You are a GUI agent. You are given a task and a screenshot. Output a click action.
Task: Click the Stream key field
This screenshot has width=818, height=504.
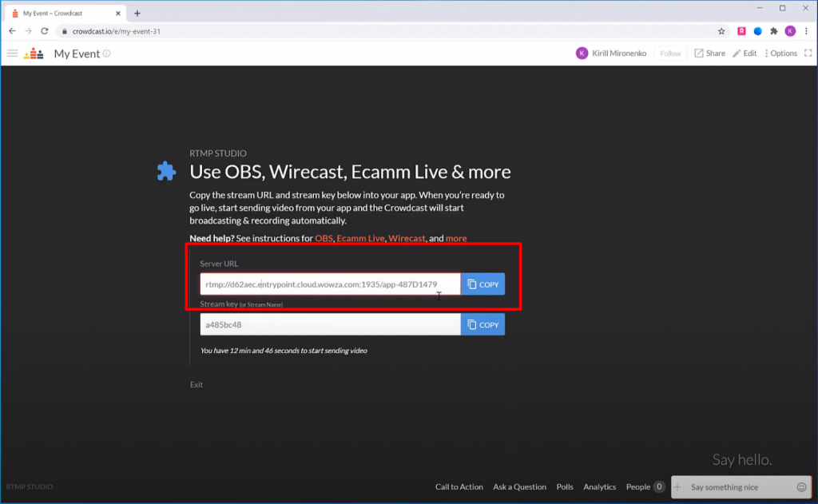click(x=330, y=324)
